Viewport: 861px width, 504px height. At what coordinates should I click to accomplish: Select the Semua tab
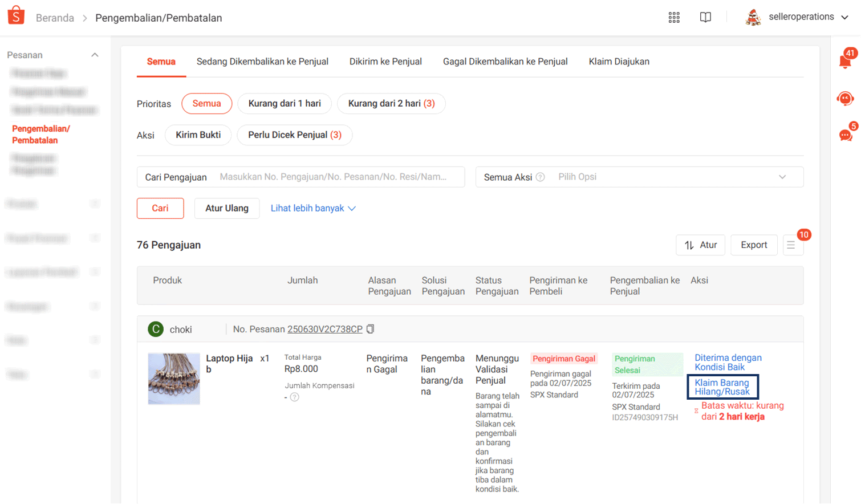(x=161, y=62)
